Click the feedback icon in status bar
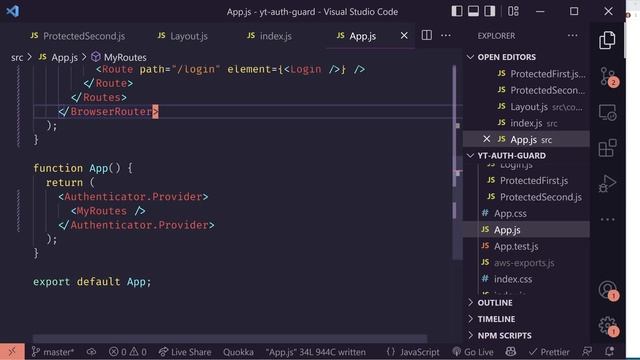Screen dimensions: 640x360 [x=587, y=351]
